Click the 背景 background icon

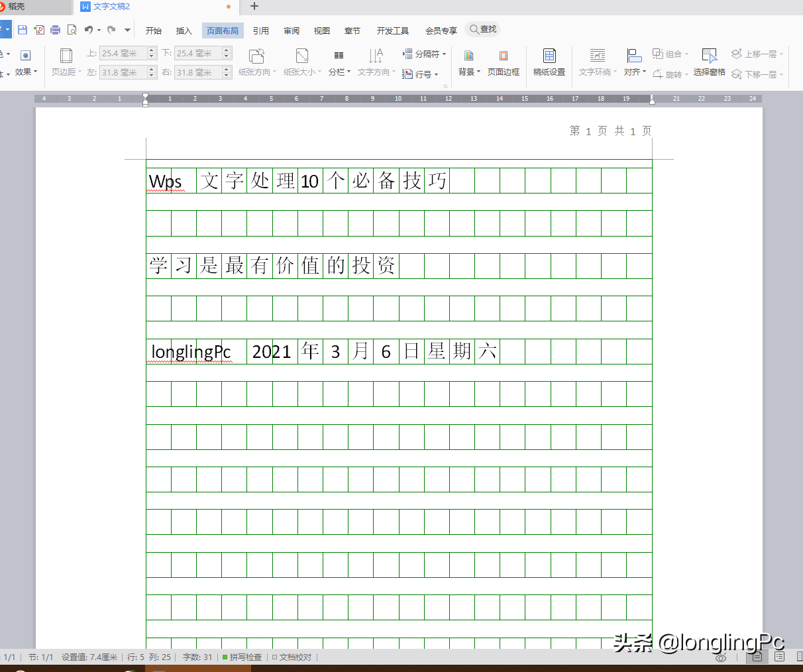pos(468,56)
